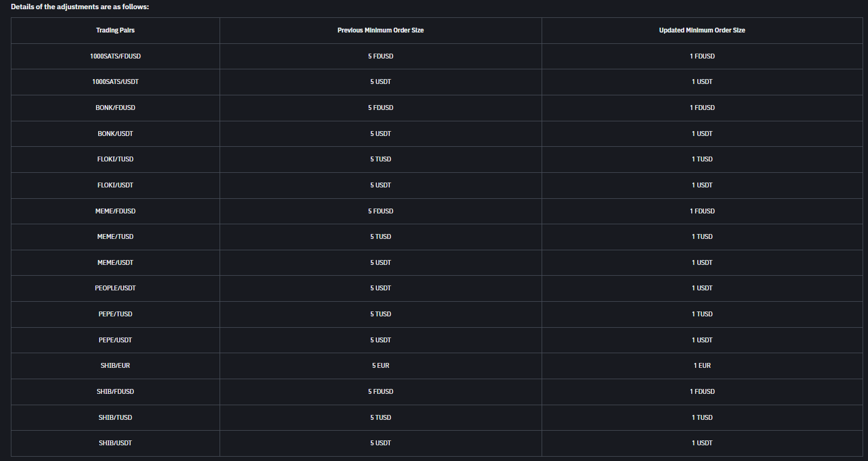The width and height of the screenshot is (868, 461).
Task: Select the PEOPLE/USDT trading pair
Action: [115, 288]
